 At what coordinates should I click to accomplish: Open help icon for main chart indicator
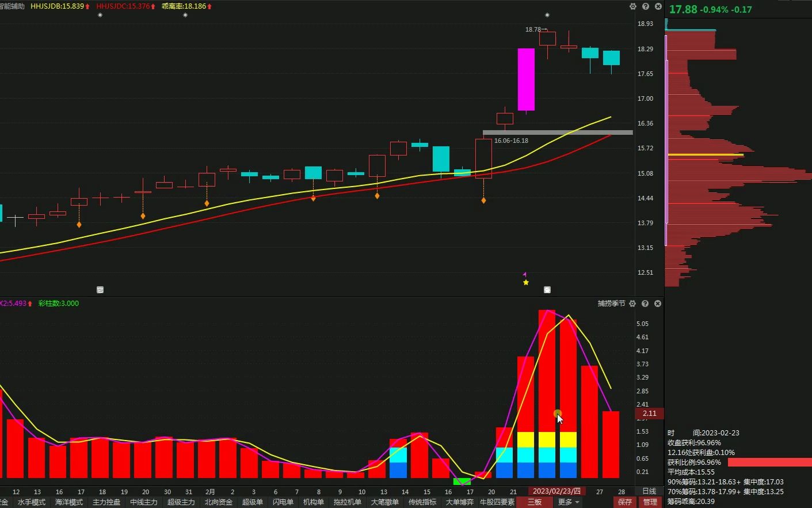point(646,6)
